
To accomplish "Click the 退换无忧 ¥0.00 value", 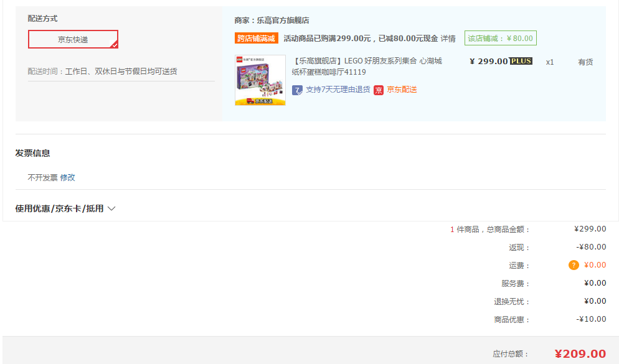I will [x=595, y=301].
